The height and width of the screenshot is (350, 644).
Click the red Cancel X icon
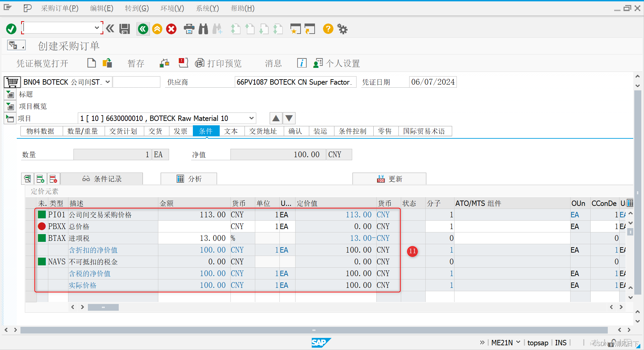pyautogui.click(x=171, y=29)
